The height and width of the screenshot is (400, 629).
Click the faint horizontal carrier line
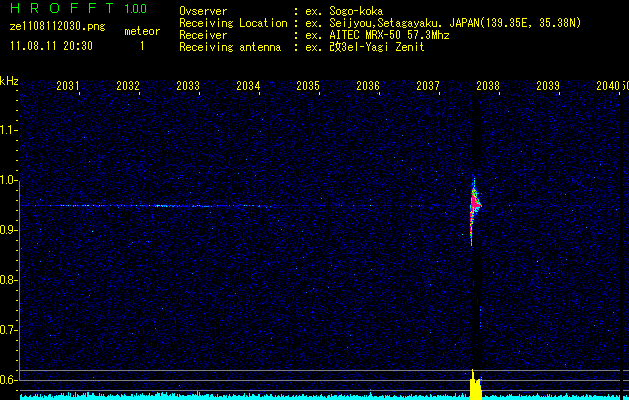tap(160, 206)
